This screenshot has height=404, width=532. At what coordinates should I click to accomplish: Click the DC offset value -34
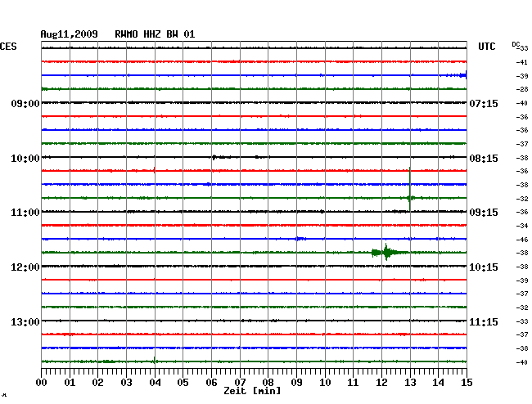tap(522, 226)
